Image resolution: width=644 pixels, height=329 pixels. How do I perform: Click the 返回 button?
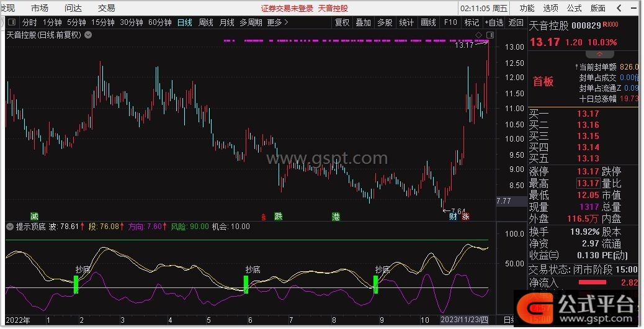(x=516, y=22)
